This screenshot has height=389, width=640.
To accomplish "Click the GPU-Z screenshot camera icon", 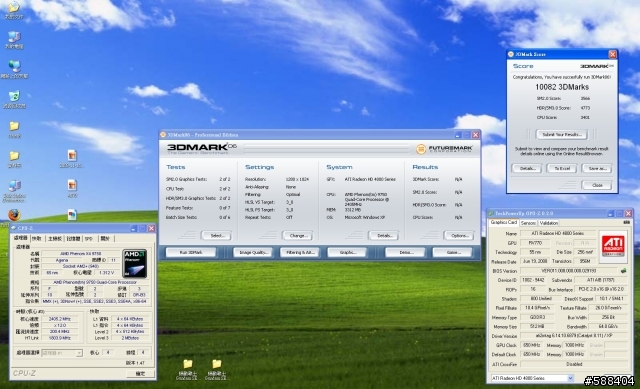I will pos(626,222).
